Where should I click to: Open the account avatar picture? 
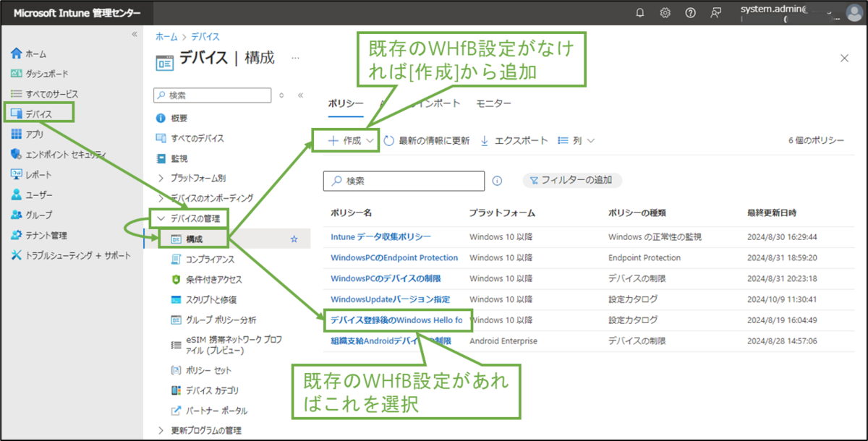(854, 13)
